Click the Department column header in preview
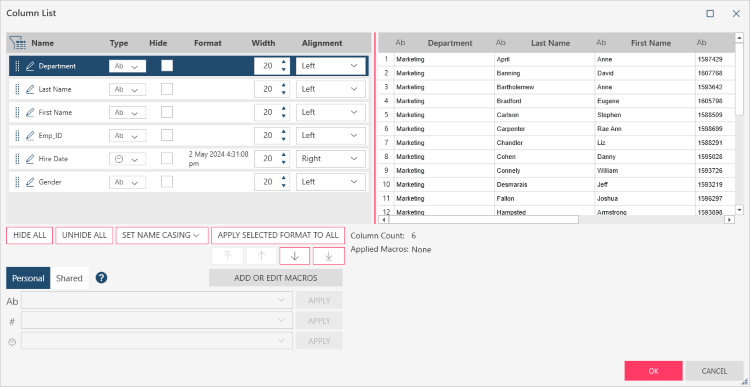750x387 pixels. click(450, 43)
